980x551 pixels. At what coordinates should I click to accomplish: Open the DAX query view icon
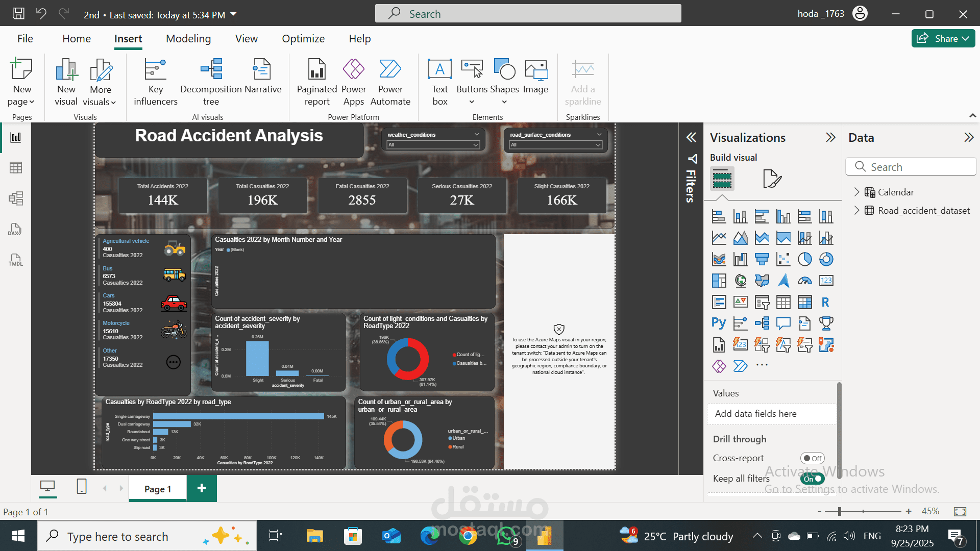pyautogui.click(x=15, y=229)
